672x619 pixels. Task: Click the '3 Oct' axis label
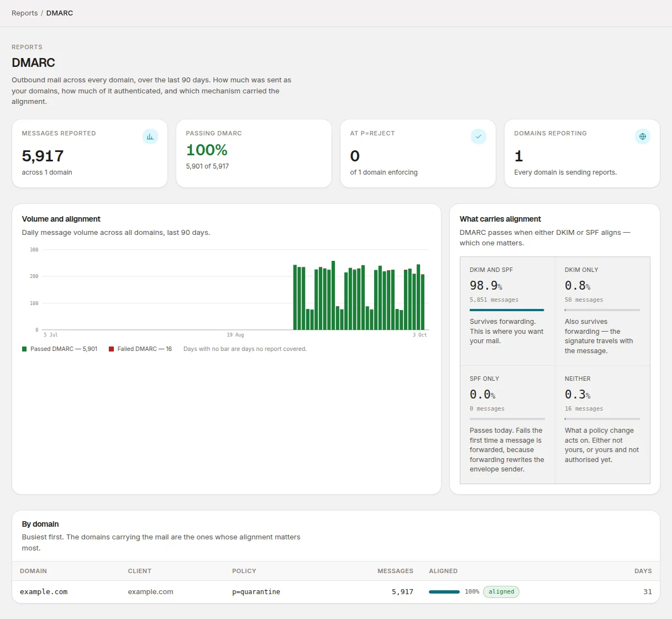419,335
